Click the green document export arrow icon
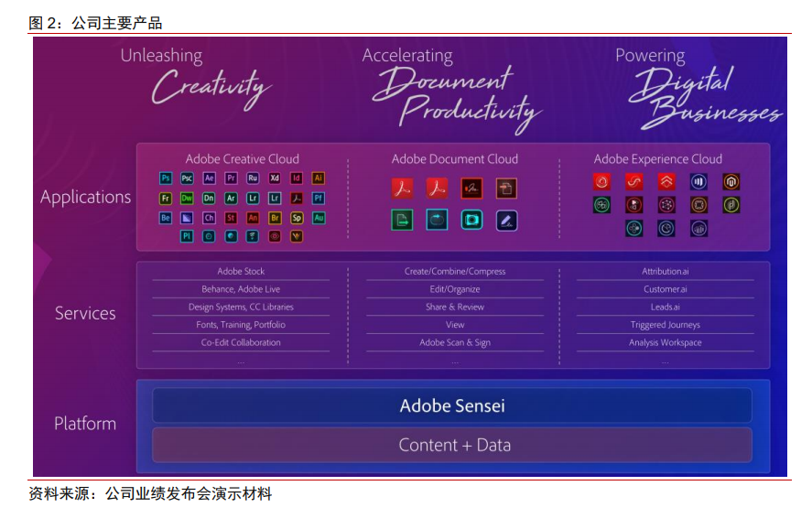 tap(403, 221)
